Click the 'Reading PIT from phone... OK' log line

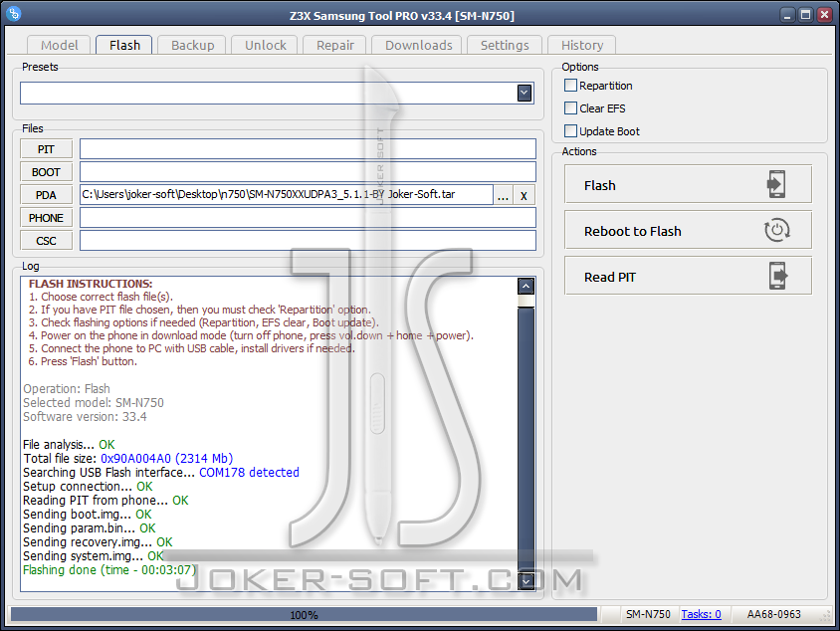[x=105, y=501]
